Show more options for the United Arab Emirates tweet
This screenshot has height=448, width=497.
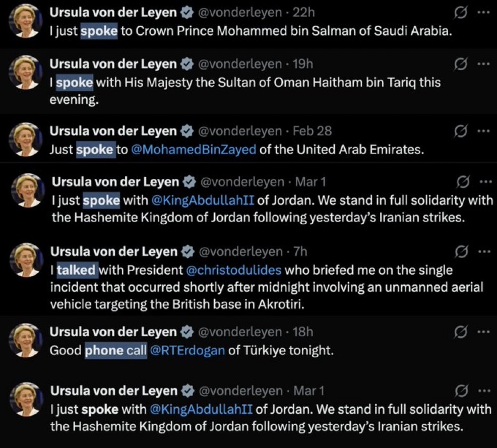(x=483, y=131)
